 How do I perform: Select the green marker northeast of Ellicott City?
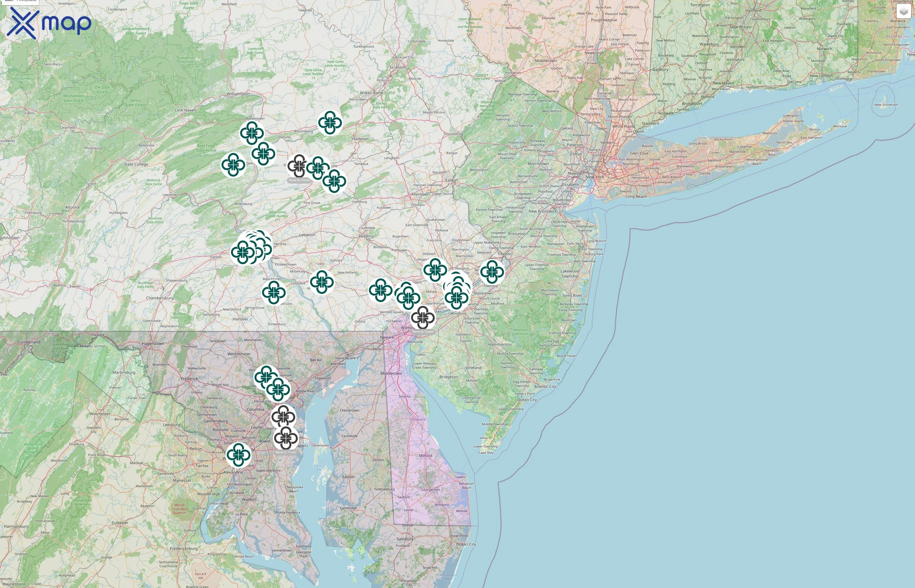point(278,389)
